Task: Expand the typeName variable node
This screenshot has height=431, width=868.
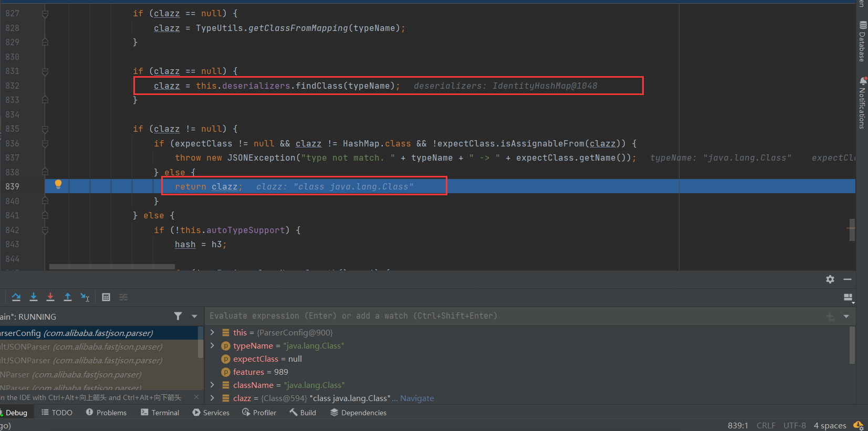Action: [x=212, y=345]
